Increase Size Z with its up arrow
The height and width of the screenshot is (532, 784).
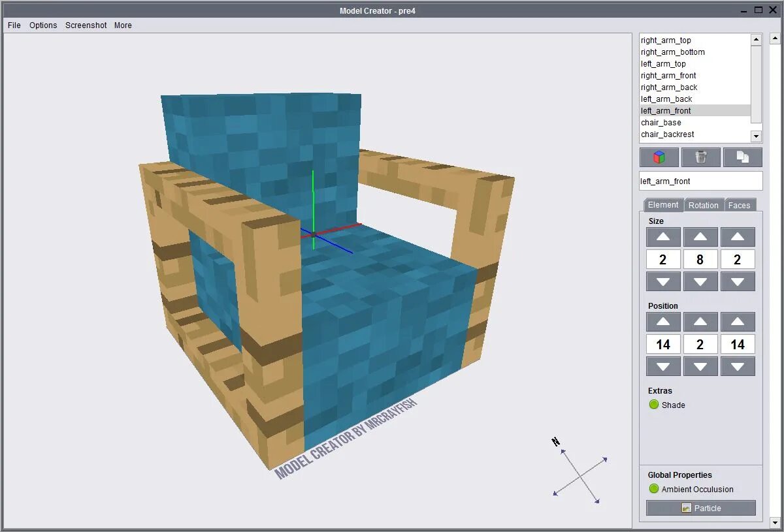click(x=738, y=237)
